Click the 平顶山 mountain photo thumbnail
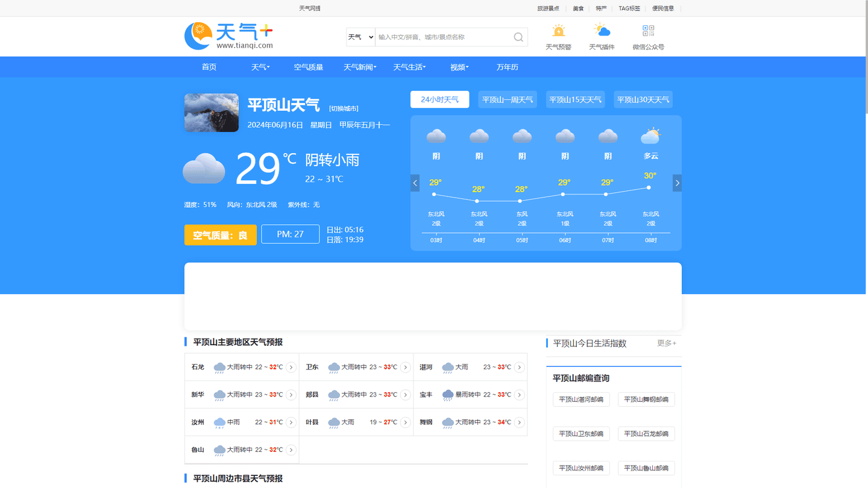Viewport: 868px width, 488px height. point(212,113)
